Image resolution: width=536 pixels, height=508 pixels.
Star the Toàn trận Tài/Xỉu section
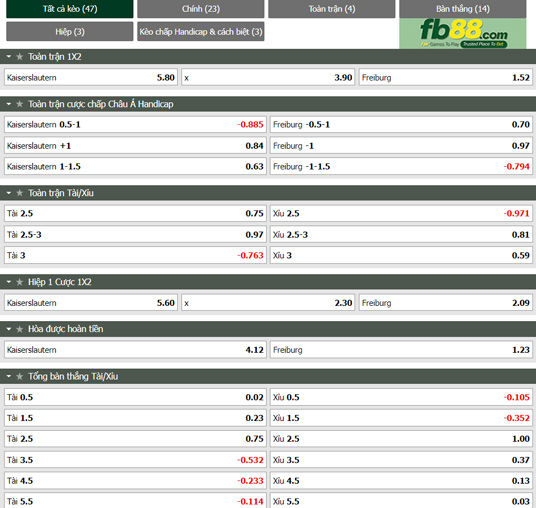19,193
